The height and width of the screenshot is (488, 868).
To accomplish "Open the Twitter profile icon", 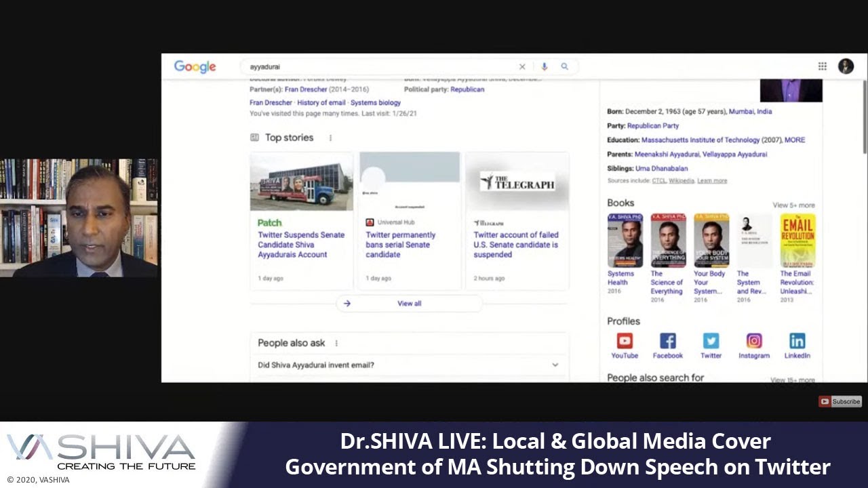I will click(x=711, y=341).
